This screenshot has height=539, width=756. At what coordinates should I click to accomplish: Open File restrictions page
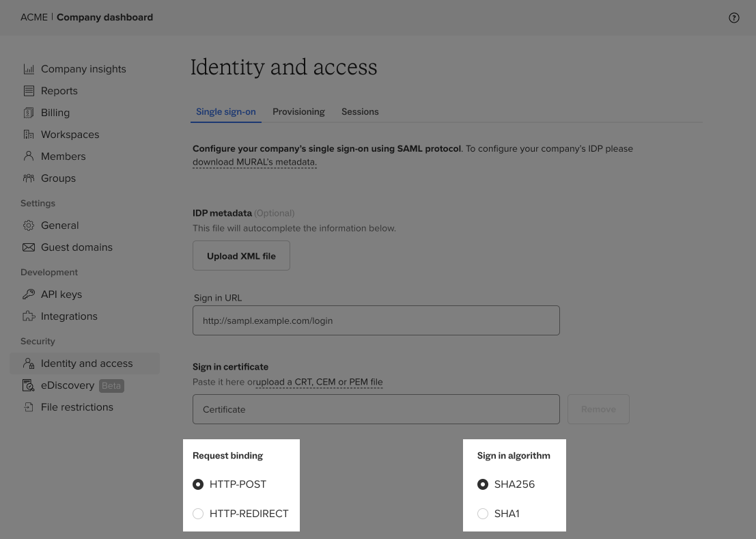click(77, 407)
